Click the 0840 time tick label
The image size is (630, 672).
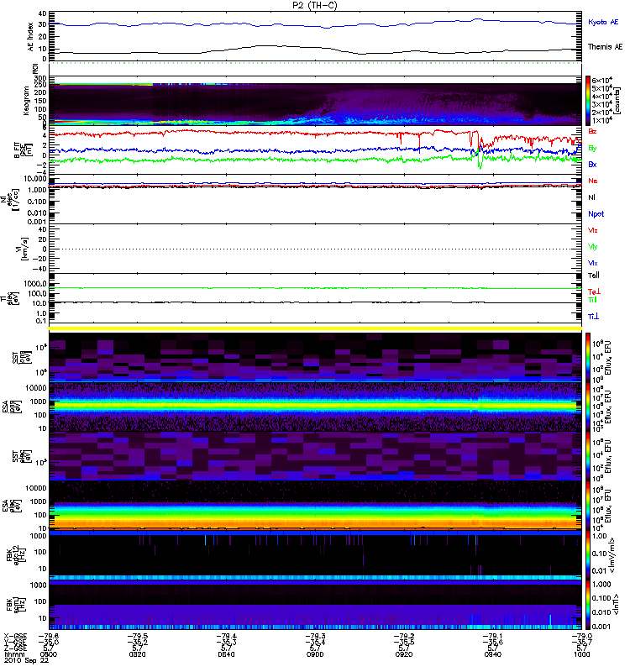click(226, 654)
